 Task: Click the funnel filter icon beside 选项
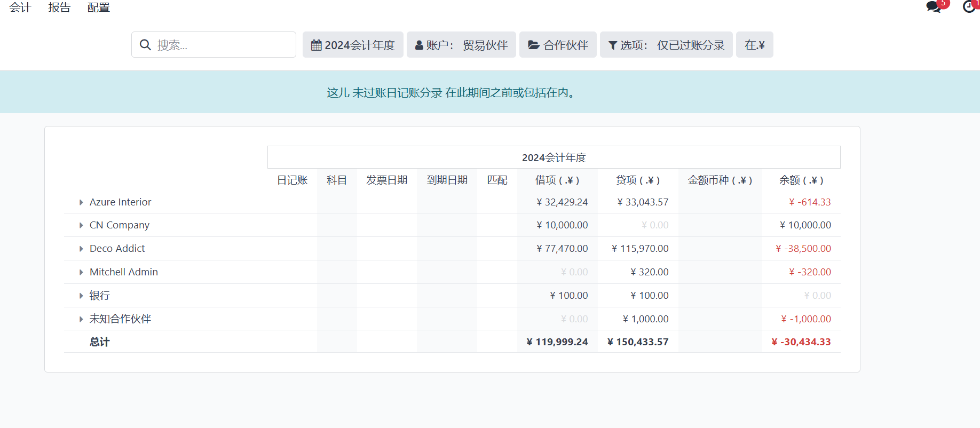(x=613, y=45)
